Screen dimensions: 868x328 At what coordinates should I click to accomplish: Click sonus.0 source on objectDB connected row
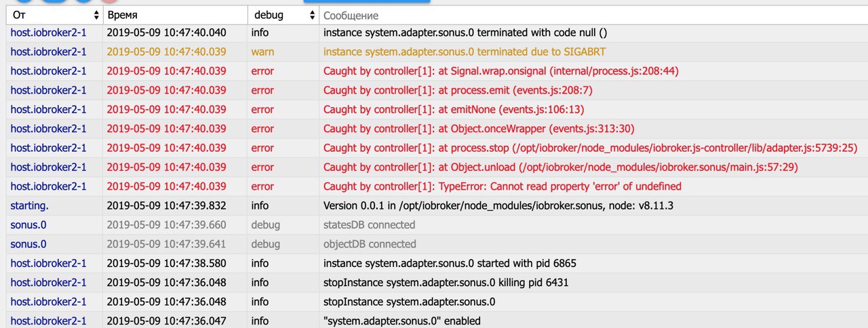[28, 244]
